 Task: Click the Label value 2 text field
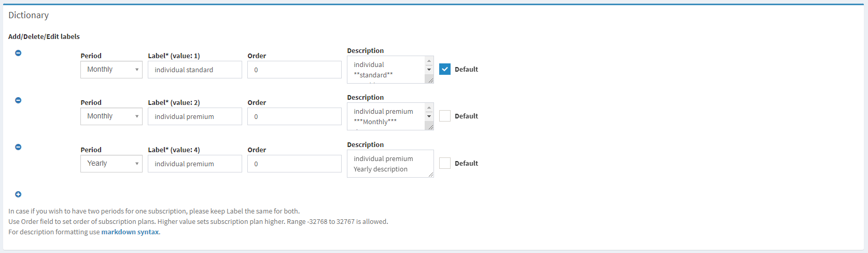(x=194, y=116)
